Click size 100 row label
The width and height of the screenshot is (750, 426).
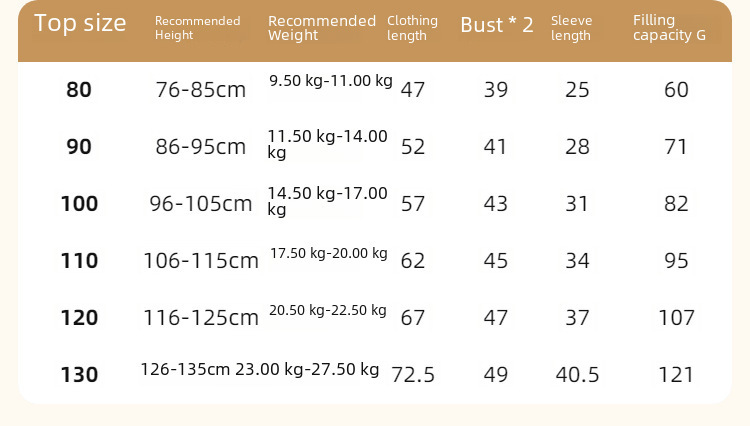coord(79,204)
